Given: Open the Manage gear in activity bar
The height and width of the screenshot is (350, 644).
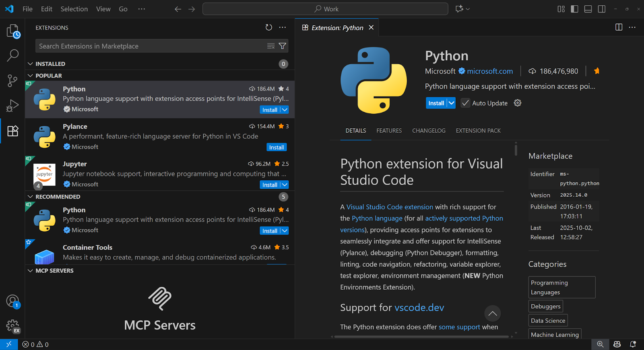Looking at the screenshot, I should pos(12,325).
